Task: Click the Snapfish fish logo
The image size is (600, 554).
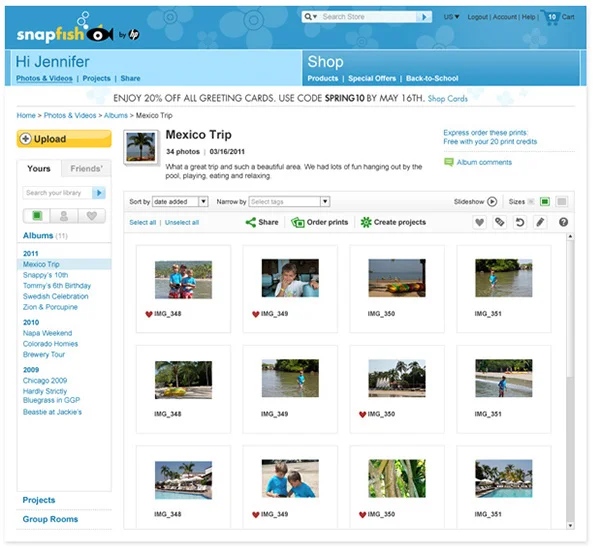Action: tap(100, 35)
